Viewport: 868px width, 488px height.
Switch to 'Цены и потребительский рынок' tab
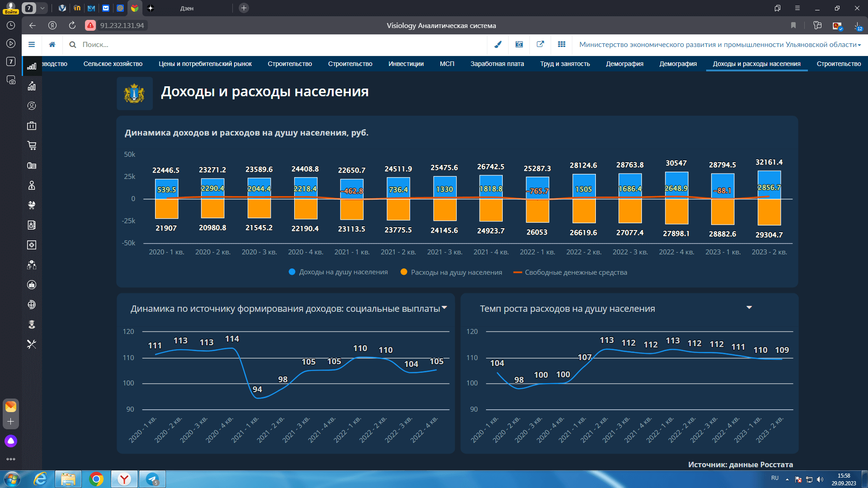coord(205,64)
